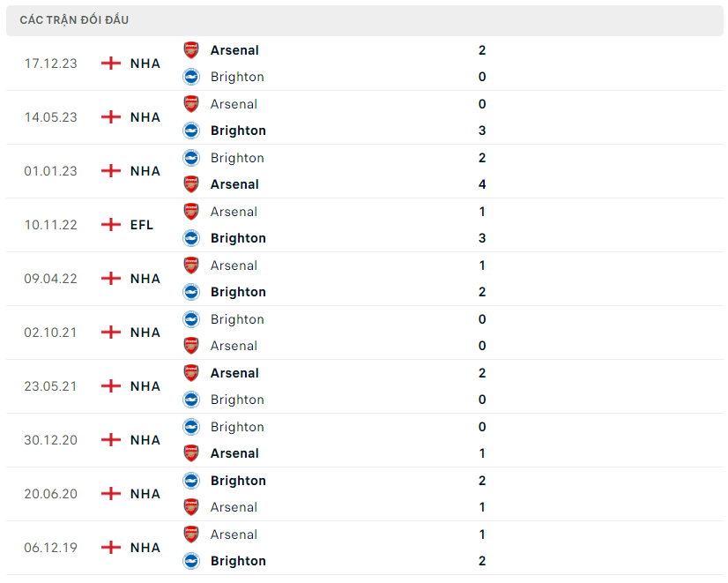
Task: Click Brighton's score 3 on 14.05.23
Action: pos(482,131)
